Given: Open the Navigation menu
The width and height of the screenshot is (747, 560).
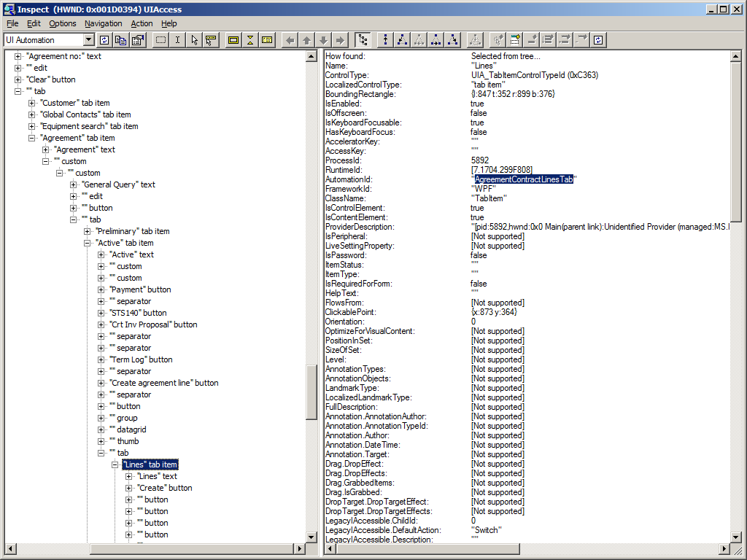Looking at the screenshot, I should point(103,23).
